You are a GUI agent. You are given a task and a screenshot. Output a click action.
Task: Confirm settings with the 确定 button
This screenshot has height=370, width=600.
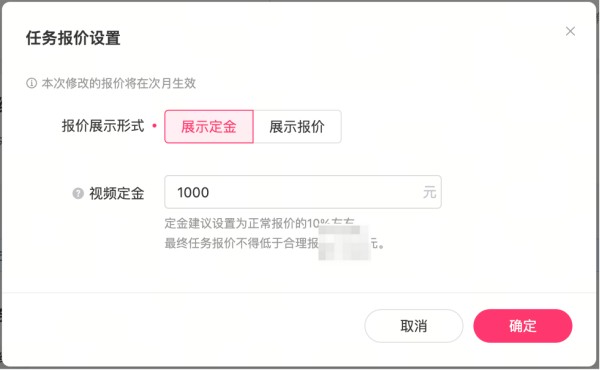[523, 326]
